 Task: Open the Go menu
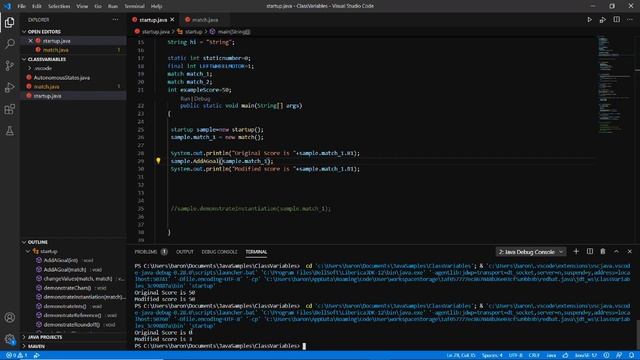click(98, 6)
